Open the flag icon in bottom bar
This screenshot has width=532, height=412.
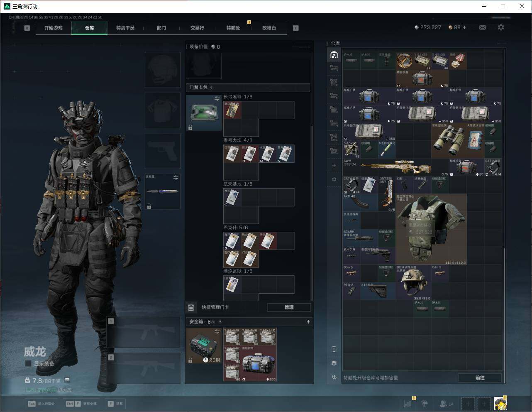click(425, 403)
